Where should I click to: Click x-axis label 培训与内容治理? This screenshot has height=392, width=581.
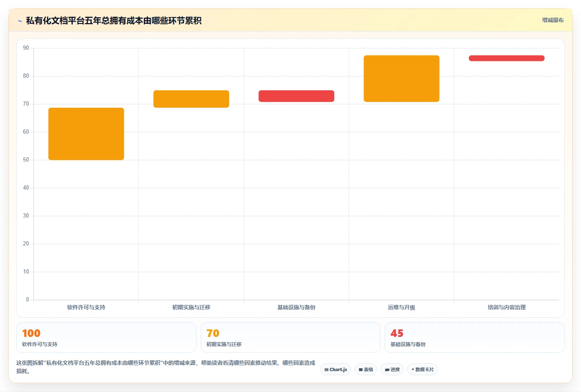(x=507, y=307)
